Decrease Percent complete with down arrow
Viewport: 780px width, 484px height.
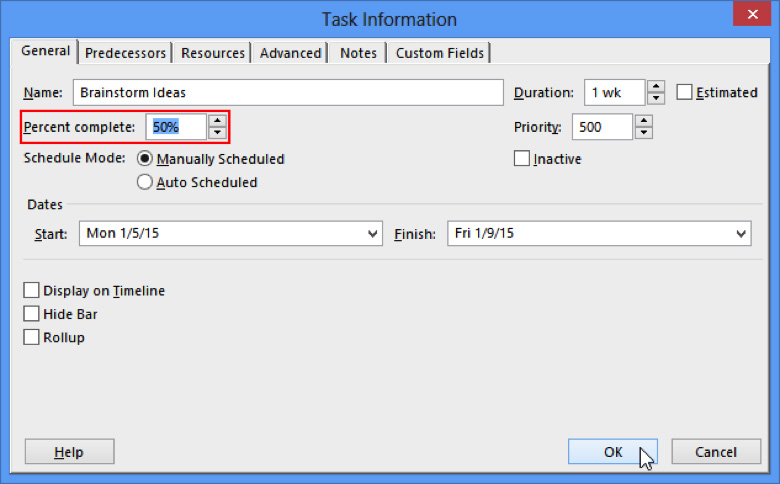point(217,133)
